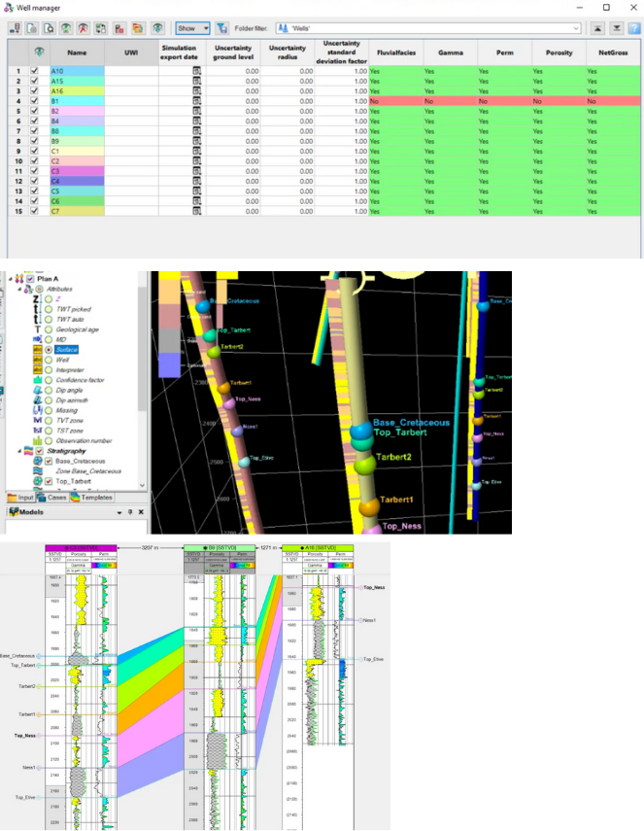Viewport: 644px width, 831px height.
Task: Click the Dip angle attribute icon
Action: [37, 390]
